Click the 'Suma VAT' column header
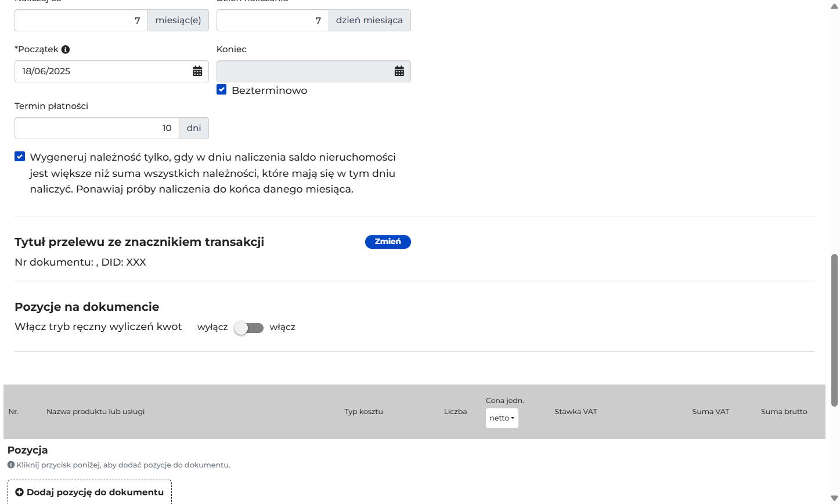Image resolution: width=840 pixels, height=504 pixels. pyautogui.click(x=711, y=412)
